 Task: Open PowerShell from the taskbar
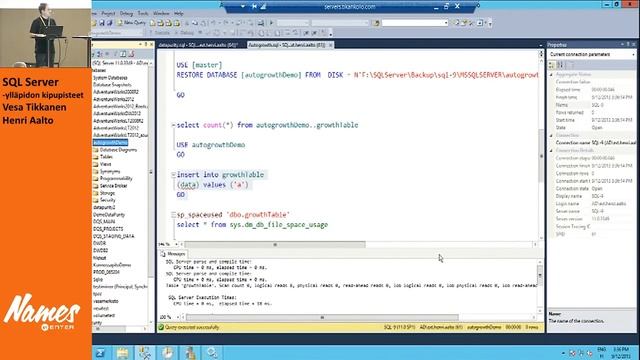[100, 353]
